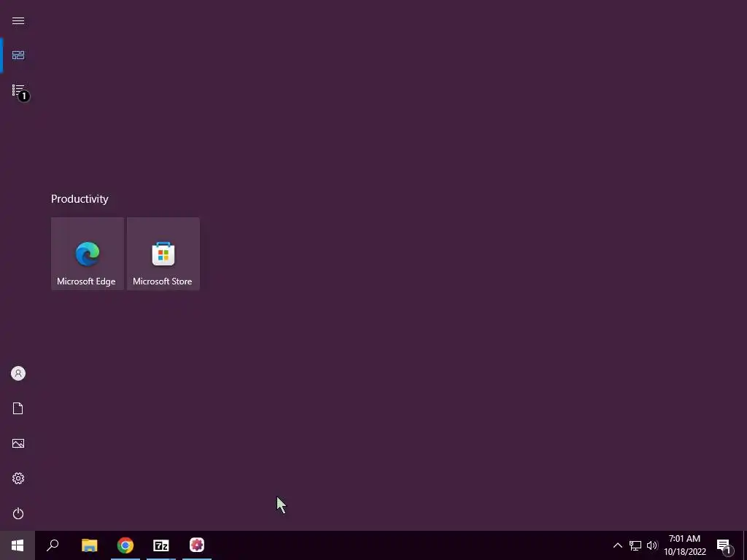Switch to Google Chrome in the taskbar

tap(125, 545)
